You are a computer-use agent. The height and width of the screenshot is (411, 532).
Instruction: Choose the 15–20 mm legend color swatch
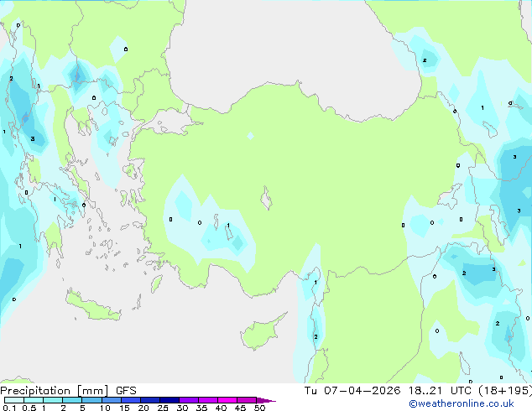click(130, 400)
